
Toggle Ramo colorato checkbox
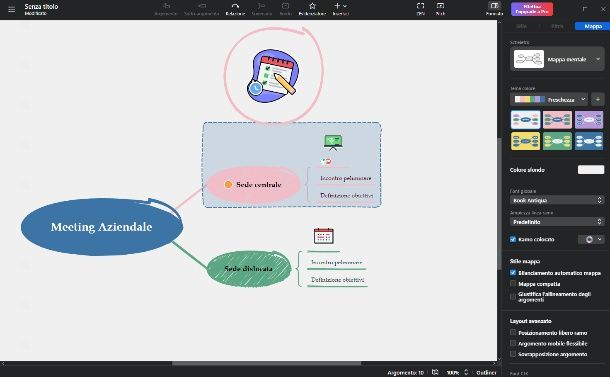click(x=513, y=239)
